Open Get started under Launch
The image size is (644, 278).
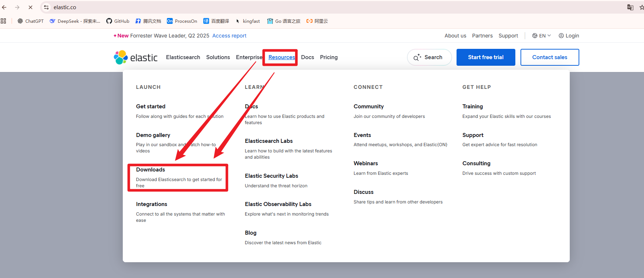pyautogui.click(x=151, y=106)
